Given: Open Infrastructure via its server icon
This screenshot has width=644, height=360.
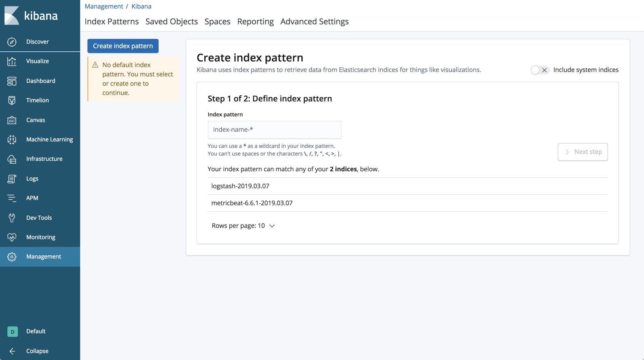Looking at the screenshot, I should coord(12,159).
